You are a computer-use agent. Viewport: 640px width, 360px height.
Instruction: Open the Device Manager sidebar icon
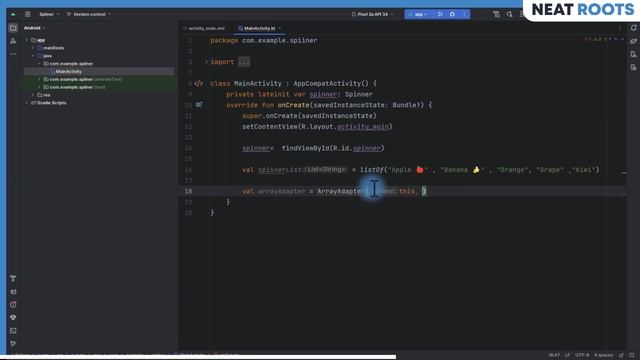(633, 54)
